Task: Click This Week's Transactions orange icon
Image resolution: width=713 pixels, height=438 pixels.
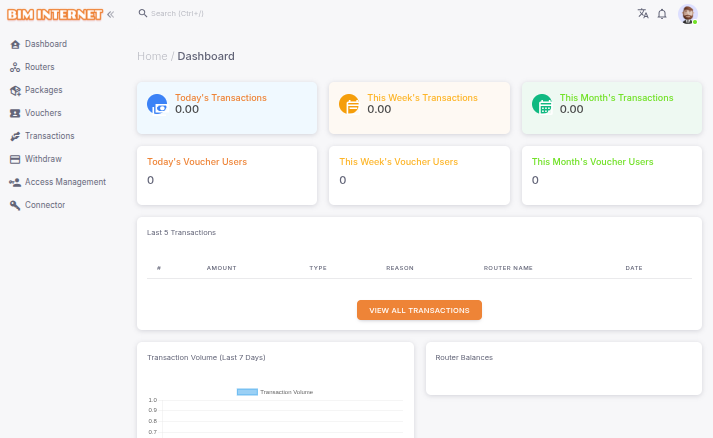Action: [x=349, y=104]
